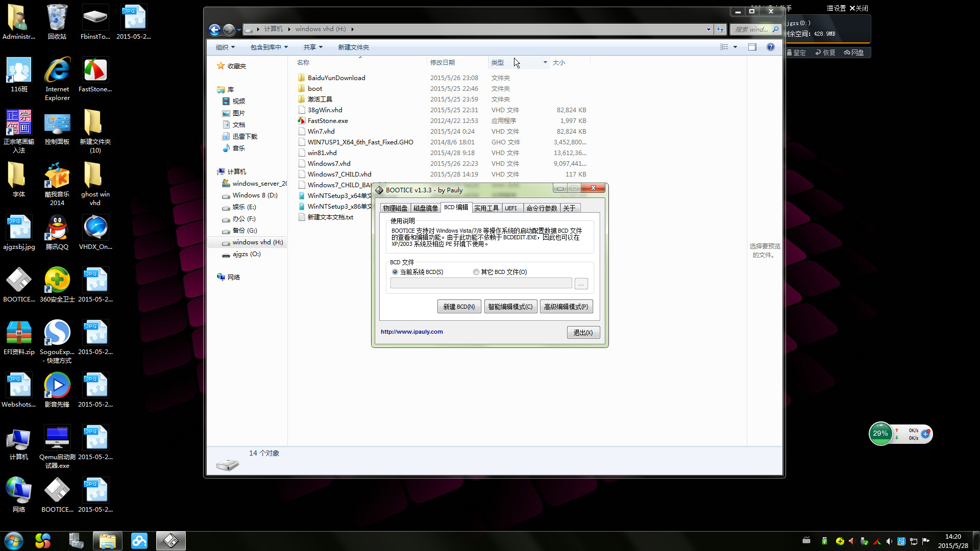Open the ipauly.com link
The width and height of the screenshot is (980, 551).
click(x=412, y=332)
